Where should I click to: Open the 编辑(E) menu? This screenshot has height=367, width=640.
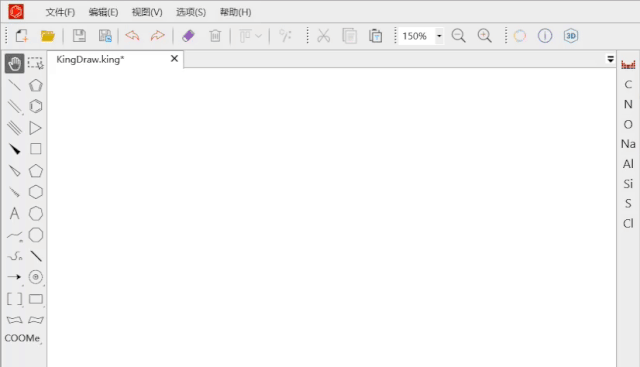click(x=103, y=12)
